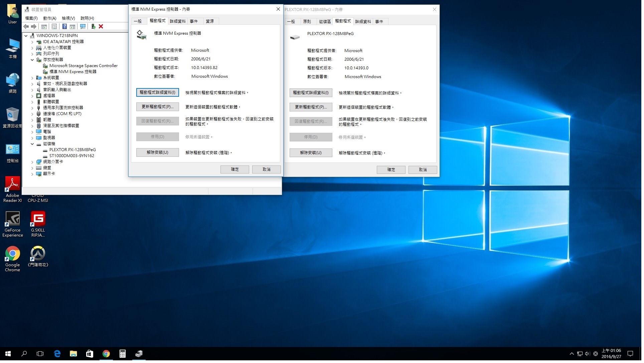Click the show/hide console tree toolbar icon
The image size is (644, 363).
click(44, 27)
